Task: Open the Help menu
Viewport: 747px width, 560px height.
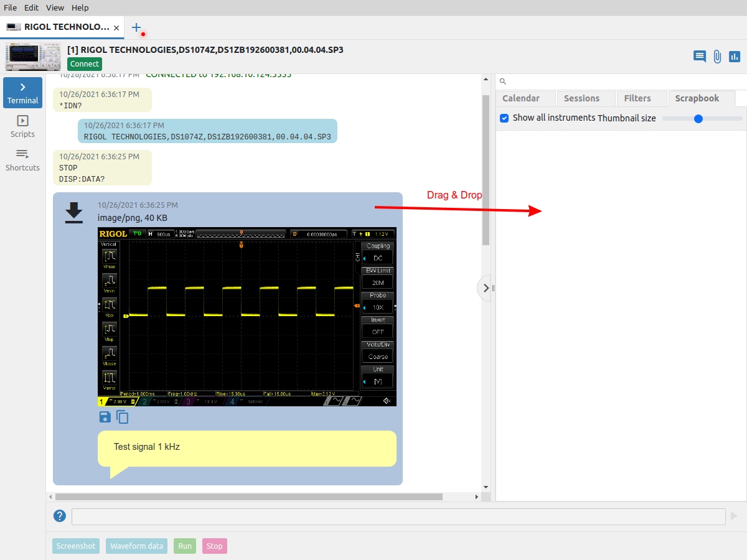Action: point(80,7)
